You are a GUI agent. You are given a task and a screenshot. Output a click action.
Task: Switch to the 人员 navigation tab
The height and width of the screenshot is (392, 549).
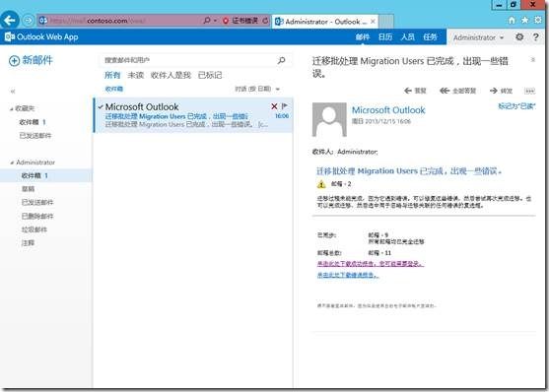click(x=407, y=37)
